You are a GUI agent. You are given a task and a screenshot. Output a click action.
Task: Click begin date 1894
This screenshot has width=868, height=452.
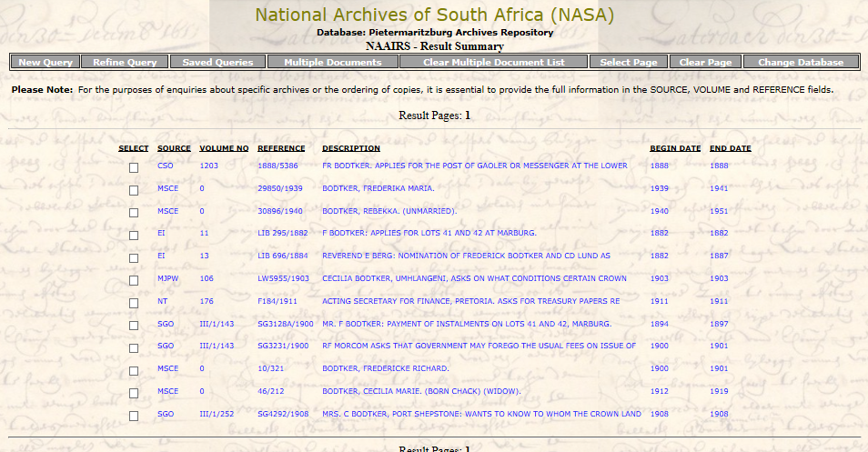660,324
